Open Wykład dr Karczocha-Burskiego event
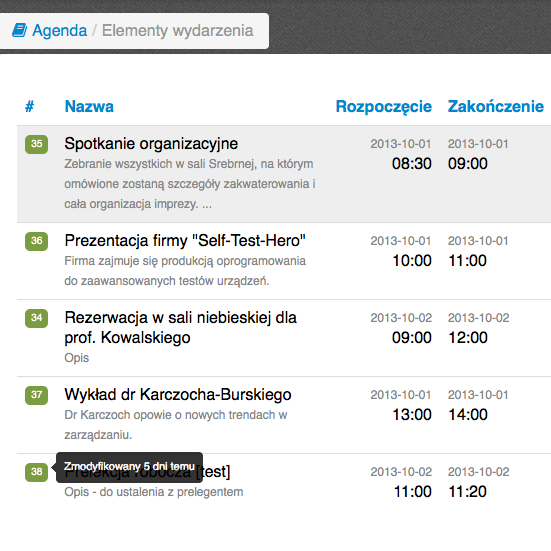 (x=178, y=395)
